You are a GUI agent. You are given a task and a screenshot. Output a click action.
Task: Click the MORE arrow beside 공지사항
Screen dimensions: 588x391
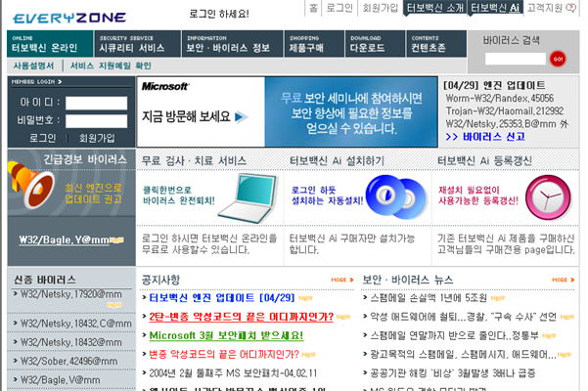(x=342, y=280)
